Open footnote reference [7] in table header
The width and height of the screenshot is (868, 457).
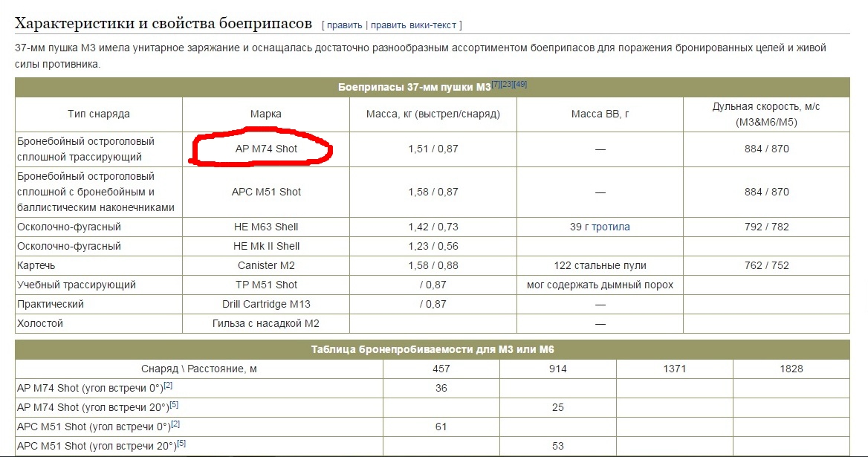(x=496, y=84)
